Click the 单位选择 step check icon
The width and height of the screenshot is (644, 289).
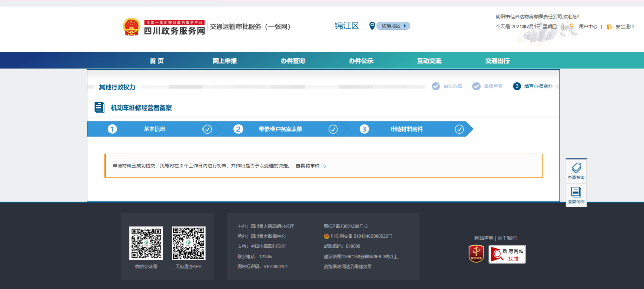(x=436, y=86)
